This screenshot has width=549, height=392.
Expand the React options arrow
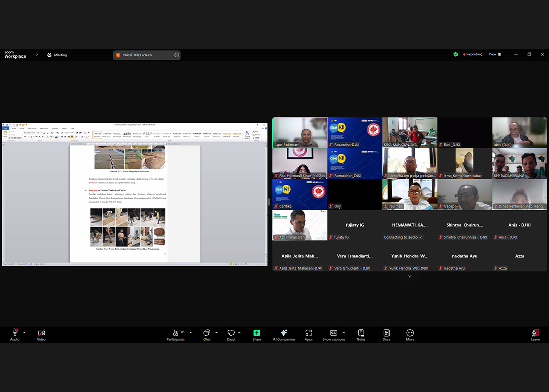[239, 333]
